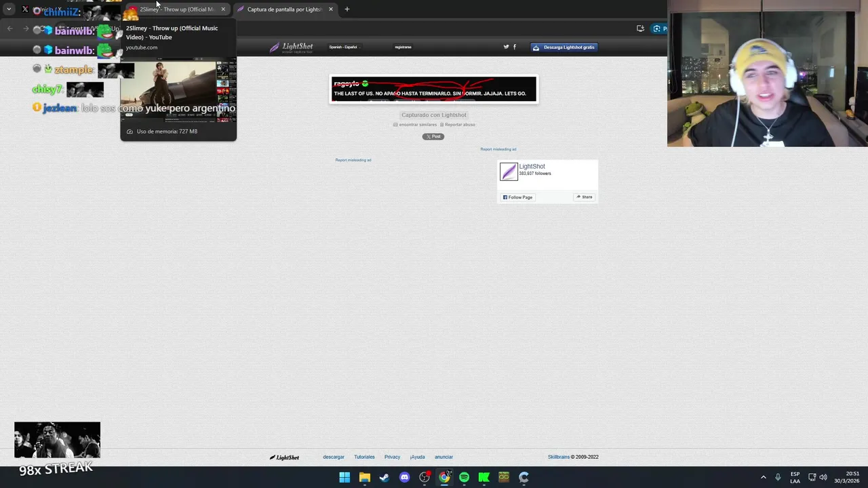Switch to the Captura de pantalla Lightshot tab
The width and height of the screenshot is (868, 488).
point(284,9)
